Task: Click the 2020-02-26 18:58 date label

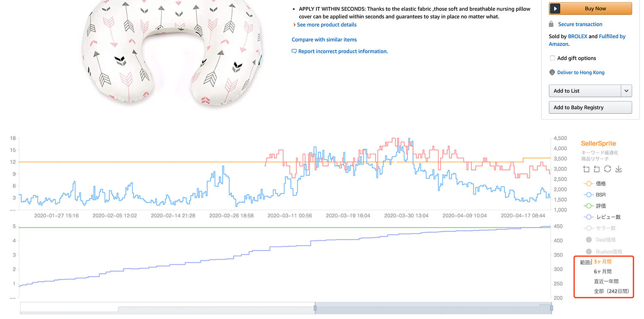Action: point(231,216)
